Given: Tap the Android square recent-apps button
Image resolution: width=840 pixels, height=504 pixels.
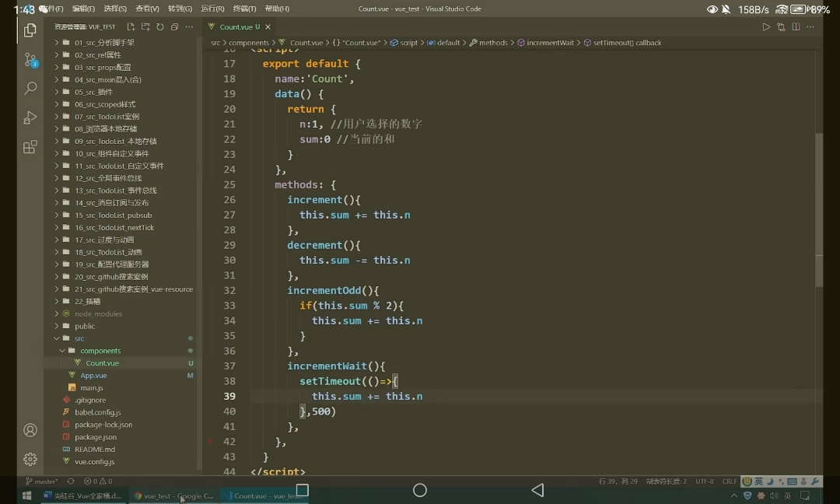Looking at the screenshot, I should (302, 490).
